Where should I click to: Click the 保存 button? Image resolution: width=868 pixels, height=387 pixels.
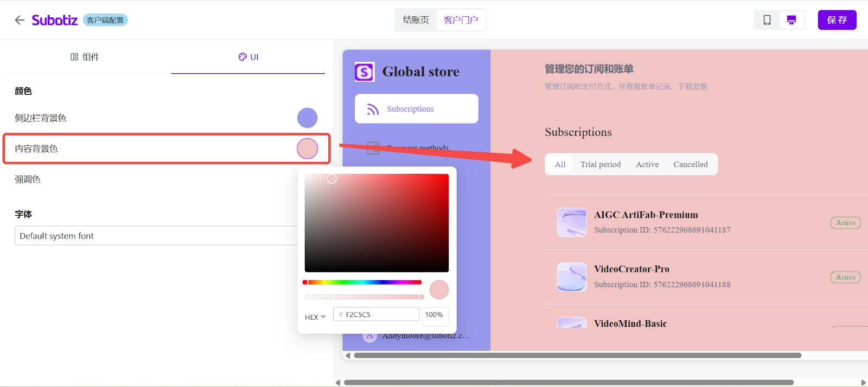[837, 20]
